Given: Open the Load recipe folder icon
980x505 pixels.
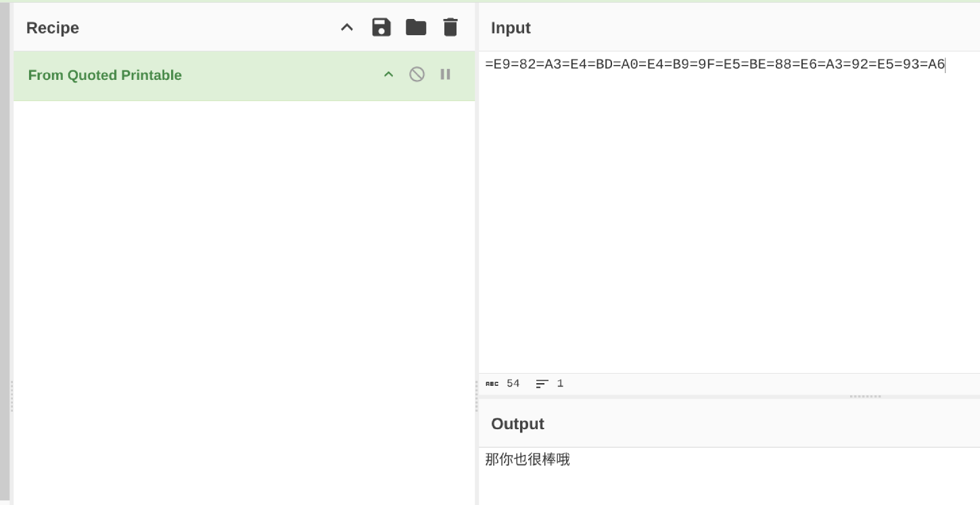Looking at the screenshot, I should tap(416, 28).
